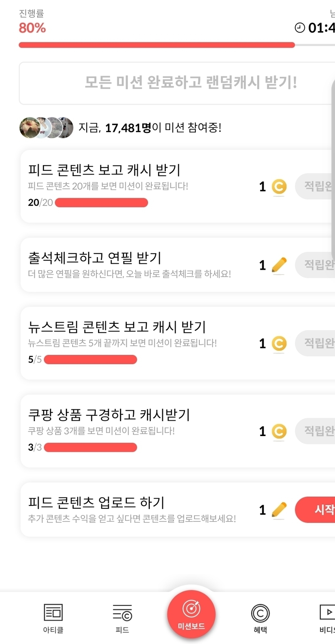Tap coin icon on 피드 콘텐츠 보고 mission
This screenshot has height=644, width=335.
pyautogui.click(x=279, y=187)
